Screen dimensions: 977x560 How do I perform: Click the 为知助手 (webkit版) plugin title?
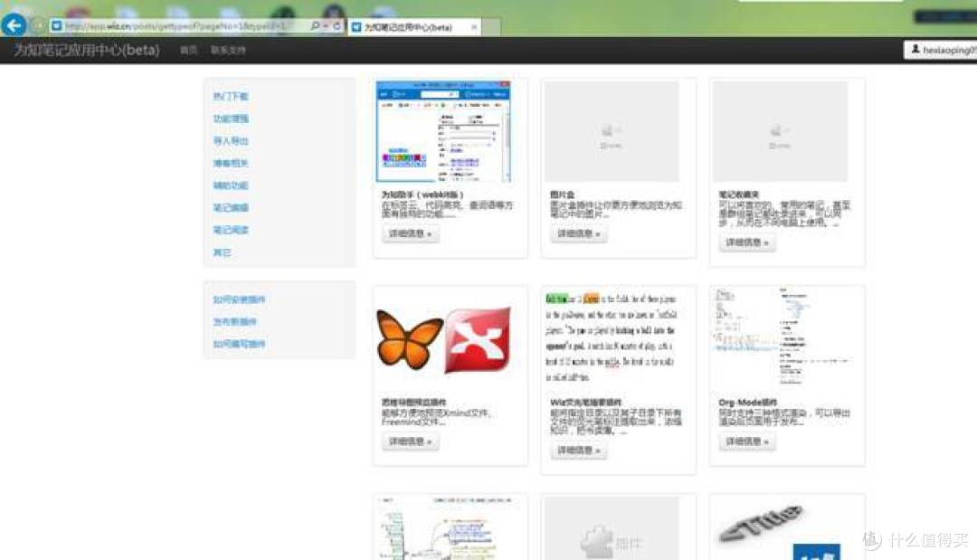(422, 195)
